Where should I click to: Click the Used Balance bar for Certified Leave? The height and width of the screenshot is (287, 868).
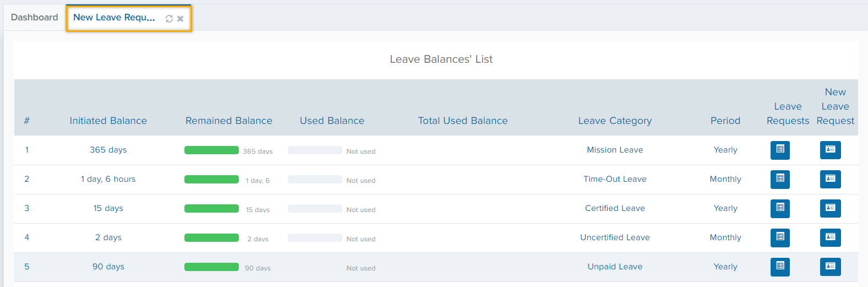coord(315,209)
